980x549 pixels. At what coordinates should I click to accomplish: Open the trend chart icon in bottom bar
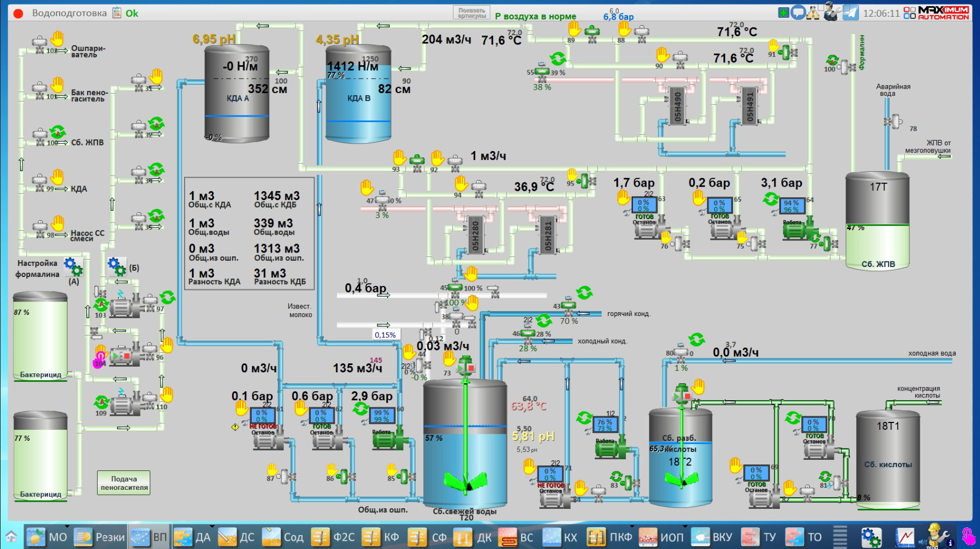(x=905, y=537)
